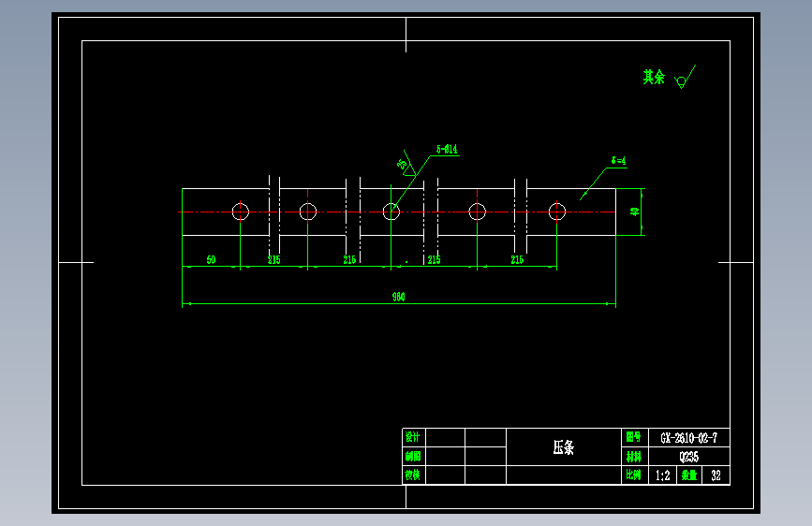This screenshot has height=526, width=812.
Task: Click the 数量 label cell
Action: [688, 475]
